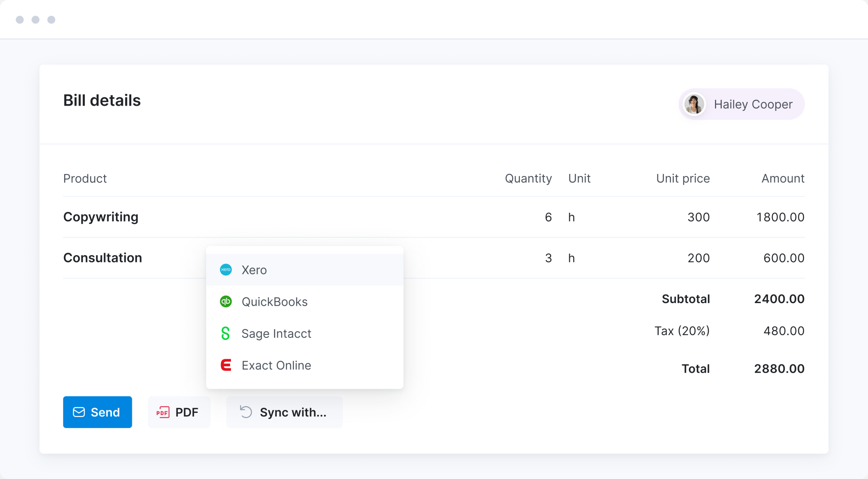The image size is (868, 479).
Task: Click the Consultation product name
Action: pos(103,258)
